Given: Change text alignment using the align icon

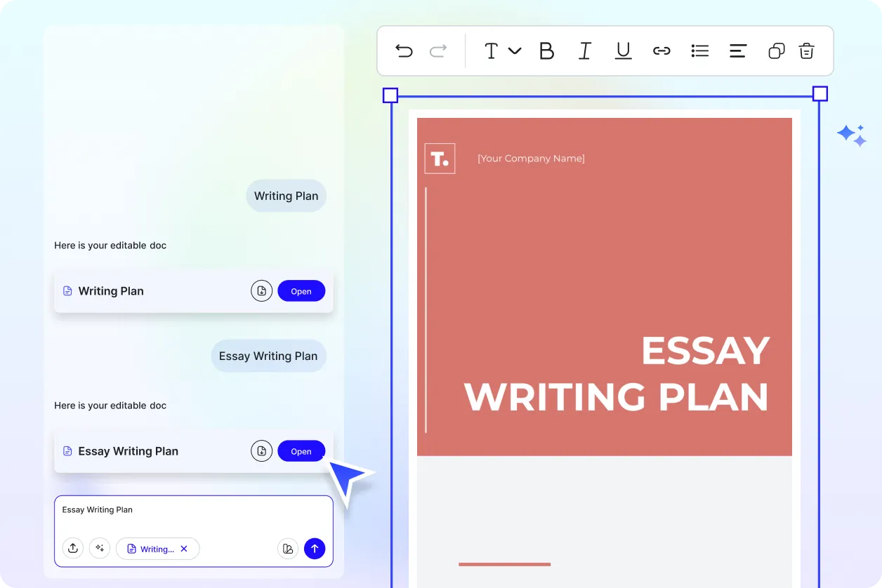Looking at the screenshot, I should tap(737, 51).
